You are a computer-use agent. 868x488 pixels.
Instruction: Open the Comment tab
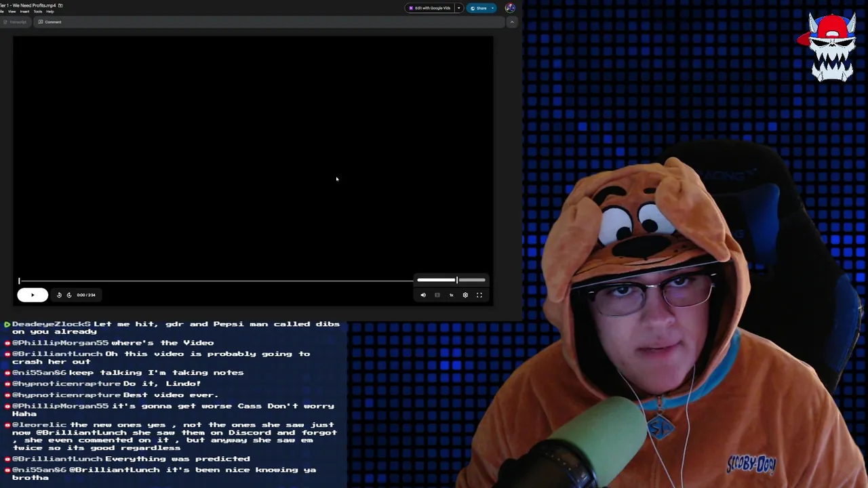pos(50,22)
